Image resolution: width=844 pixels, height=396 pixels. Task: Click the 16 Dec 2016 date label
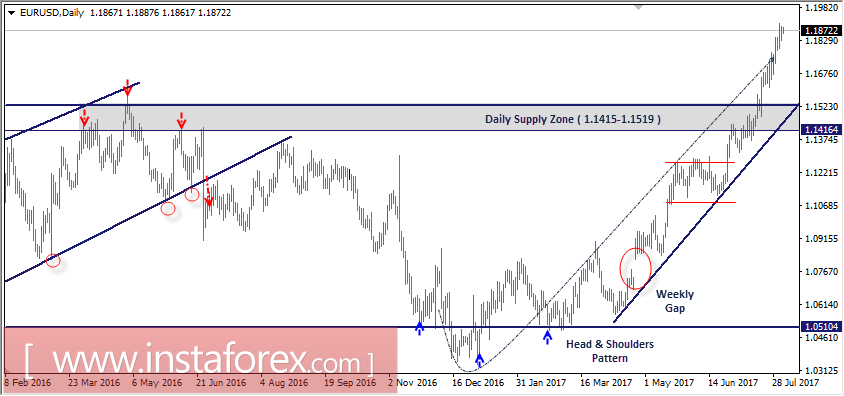pyautogui.click(x=477, y=383)
